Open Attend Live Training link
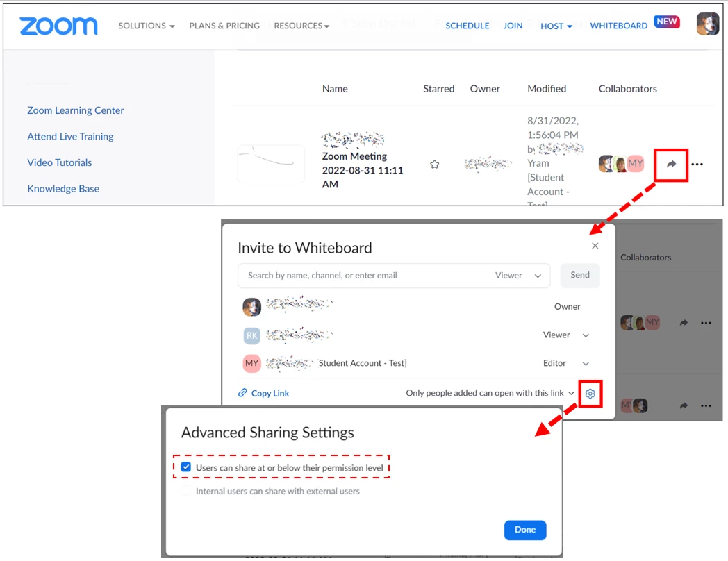The image size is (728, 561). click(70, 136)
